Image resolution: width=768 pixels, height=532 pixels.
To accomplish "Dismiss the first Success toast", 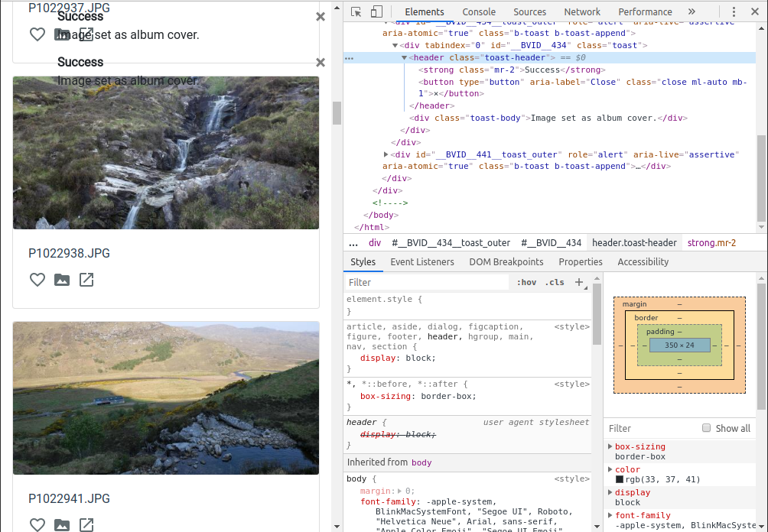I will pos(321,17).
